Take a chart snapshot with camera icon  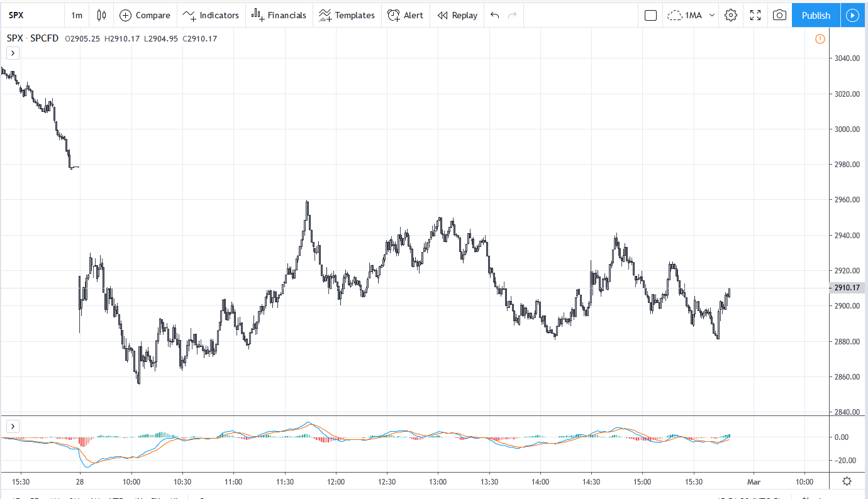tap(779, 15)
